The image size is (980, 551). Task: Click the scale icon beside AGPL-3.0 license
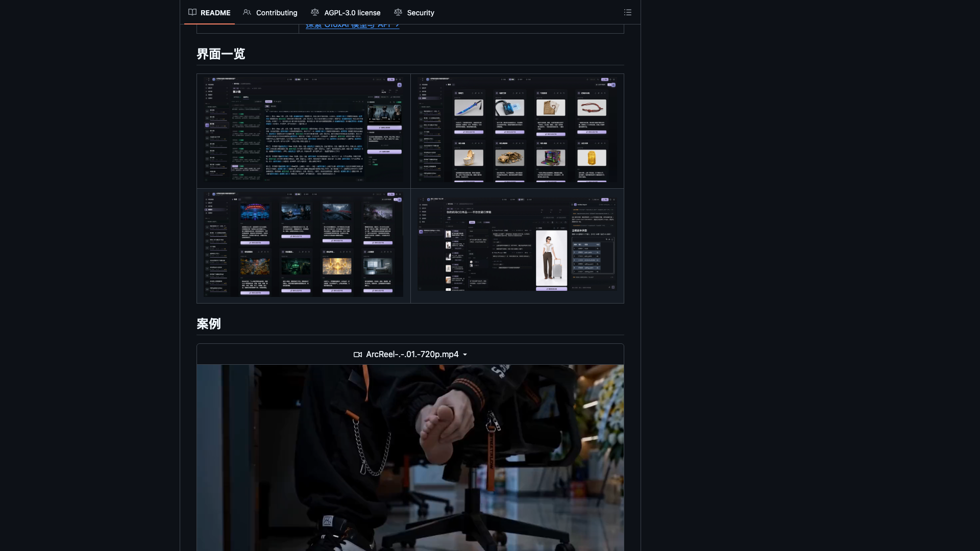315,12
